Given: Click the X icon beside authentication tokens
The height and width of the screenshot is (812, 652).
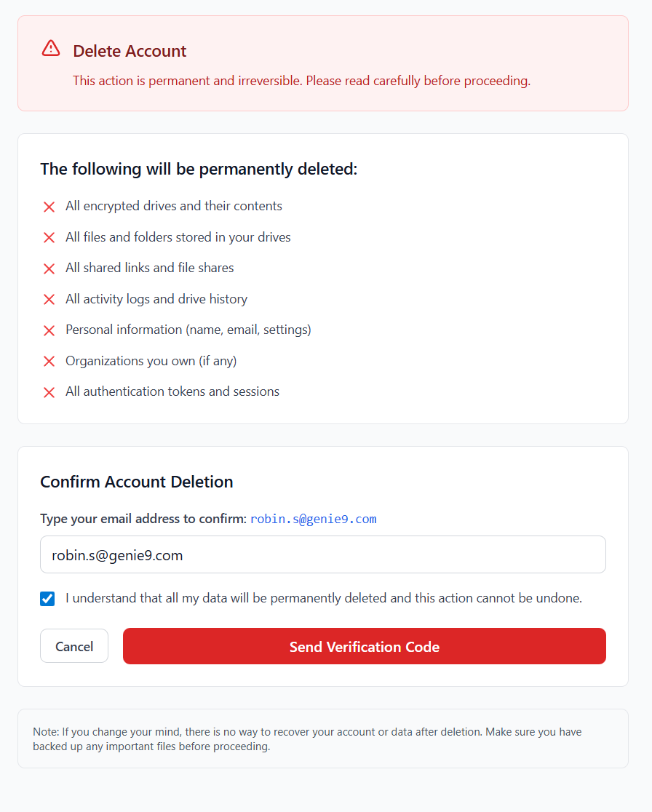Looking at the screenshot, I should [x=49, y=392].
